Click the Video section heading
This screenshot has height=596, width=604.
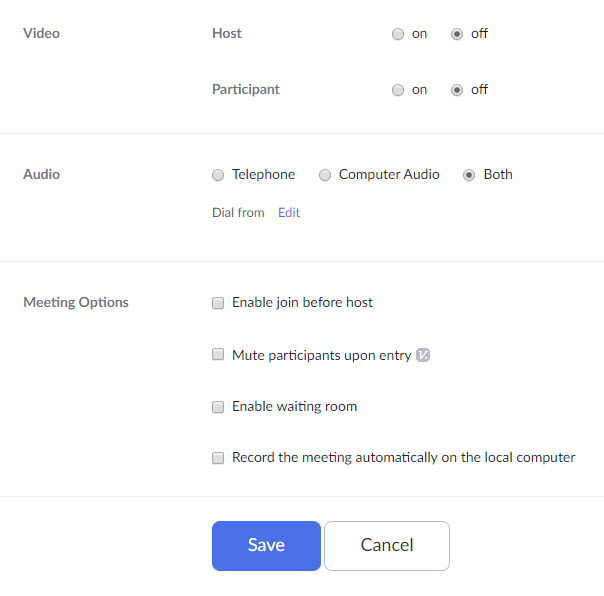click(41, 33)
